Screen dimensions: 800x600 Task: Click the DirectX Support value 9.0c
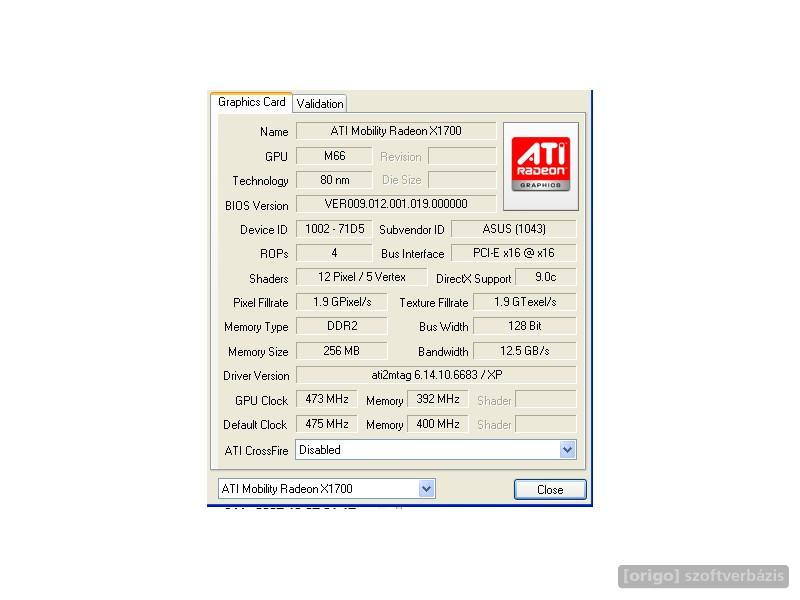(x=545, y=277)
